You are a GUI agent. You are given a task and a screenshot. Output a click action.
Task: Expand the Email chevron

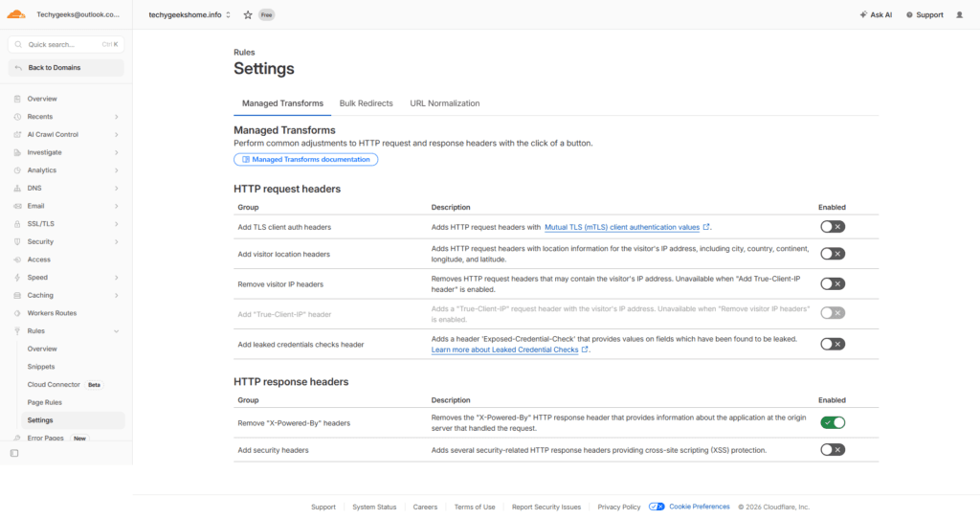116,206
